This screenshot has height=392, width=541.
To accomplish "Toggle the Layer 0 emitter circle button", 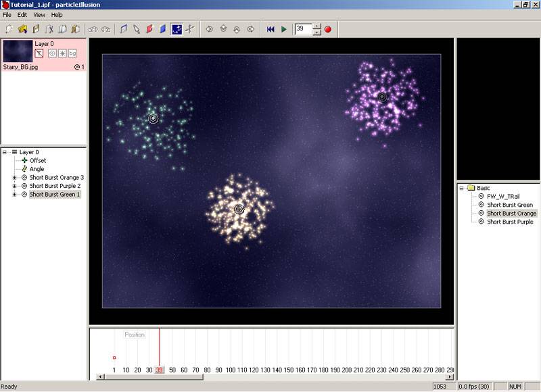I will point(52,53).
